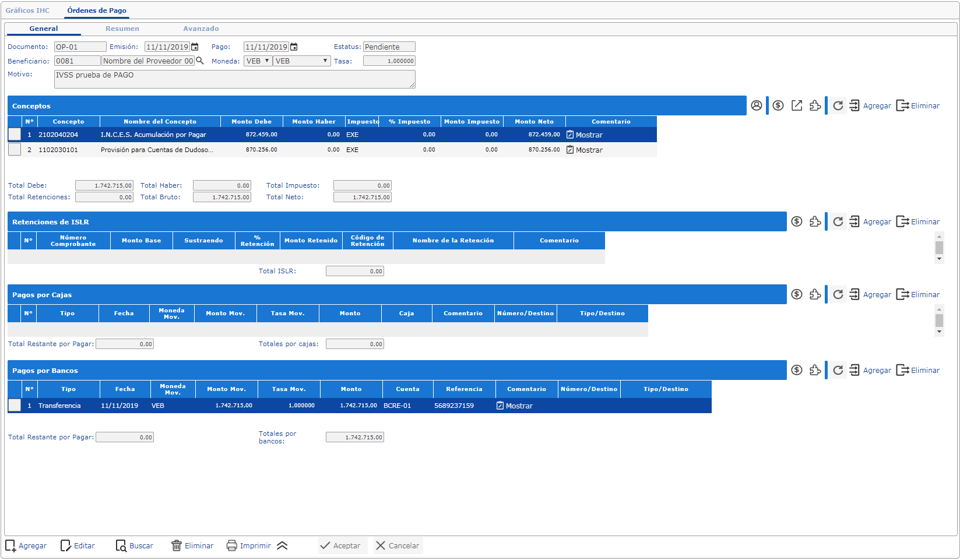Click the Retenciones de ISLR table scrollbar
The height and width of the screenshot is (560, 960).
point(939,248)
